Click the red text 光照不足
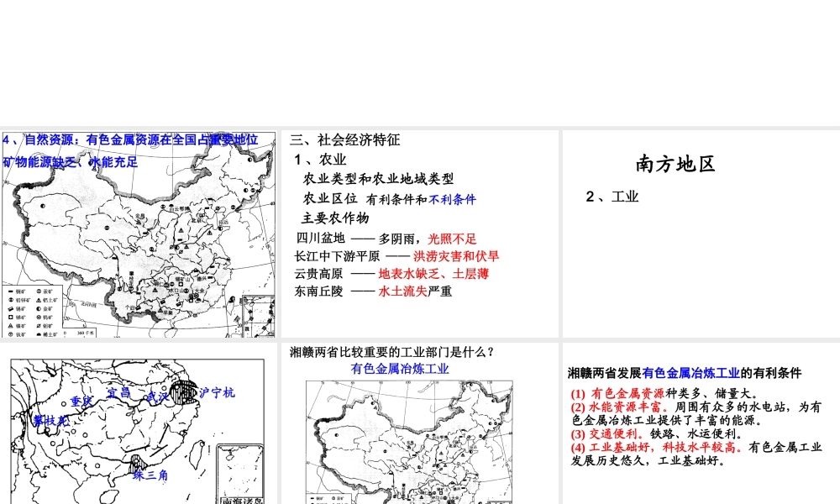The image size is (840, 504). coord(452,239)
